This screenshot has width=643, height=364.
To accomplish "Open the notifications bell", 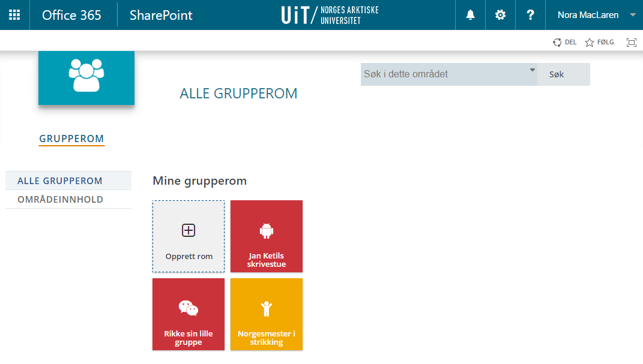I will [x=470, y=15].
